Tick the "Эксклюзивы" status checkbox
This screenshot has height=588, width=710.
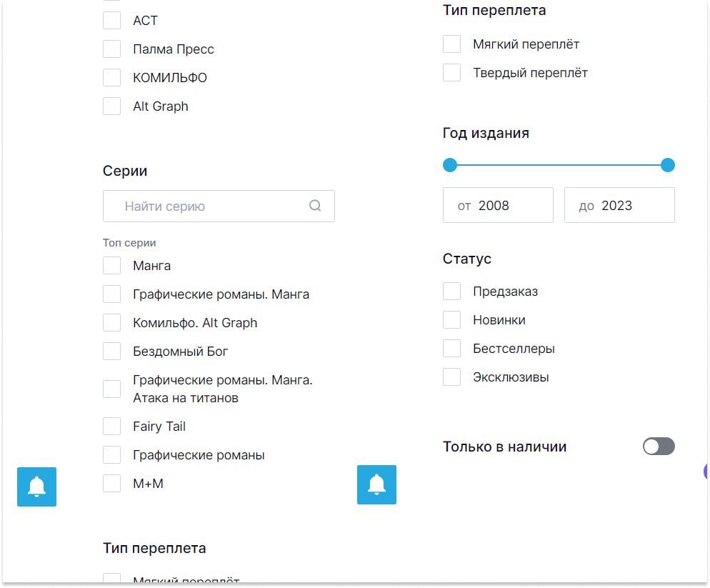click(x=452, y=377)
